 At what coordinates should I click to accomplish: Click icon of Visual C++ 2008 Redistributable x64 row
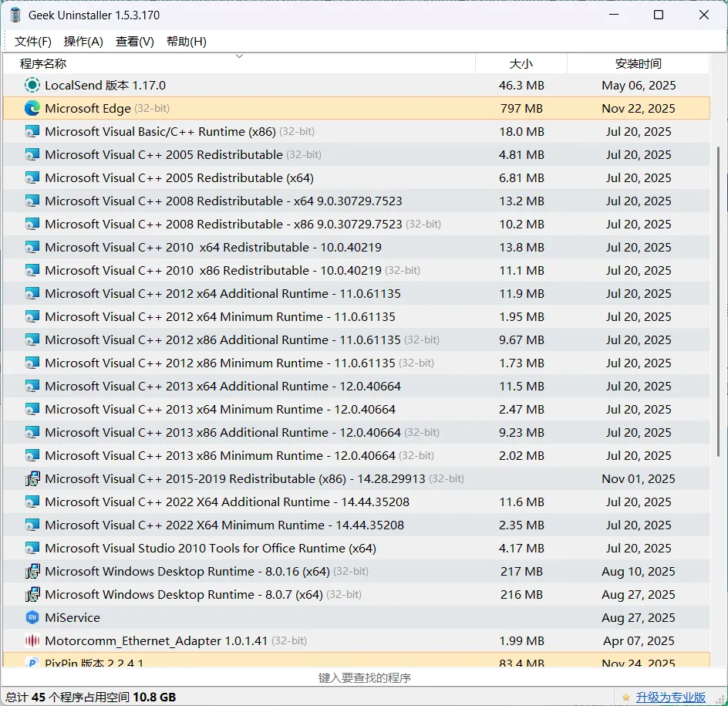pos(32,201)
